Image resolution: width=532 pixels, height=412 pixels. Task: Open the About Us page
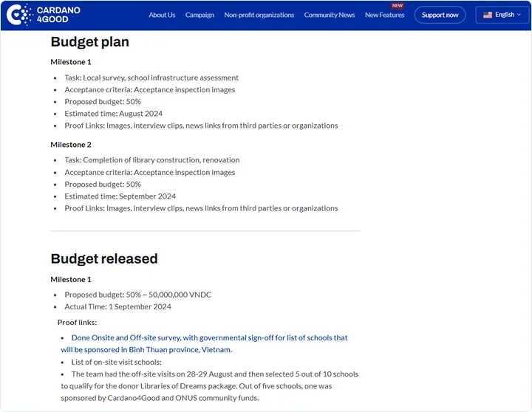[x=162, y=15]
